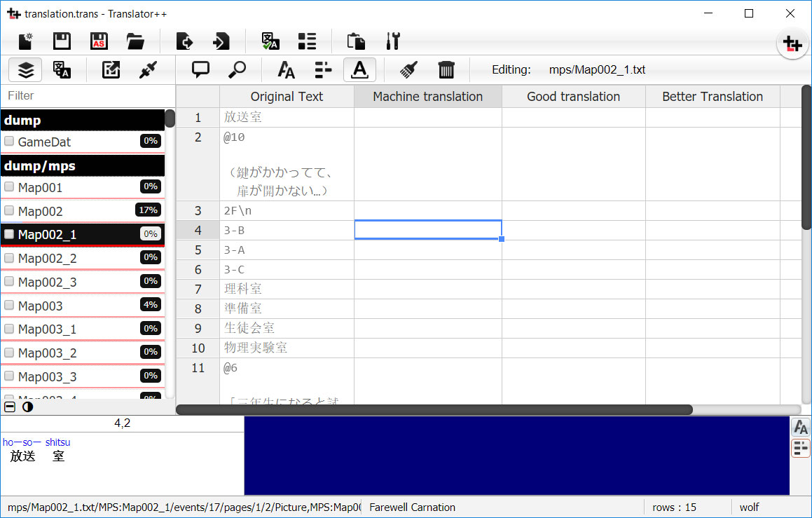The image size is (812, 518).
Task: Select the clean cells brush tool
Action: [x=409, y=69]
